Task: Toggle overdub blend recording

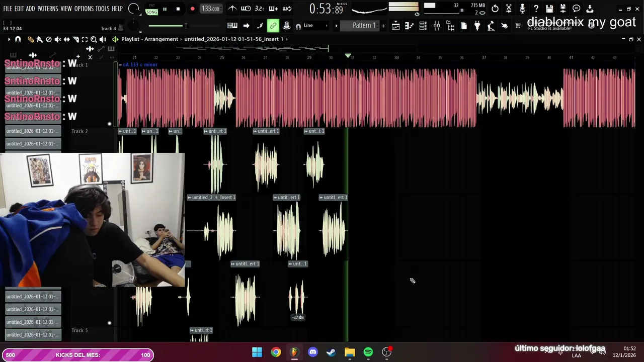Action: coord(273,9)
